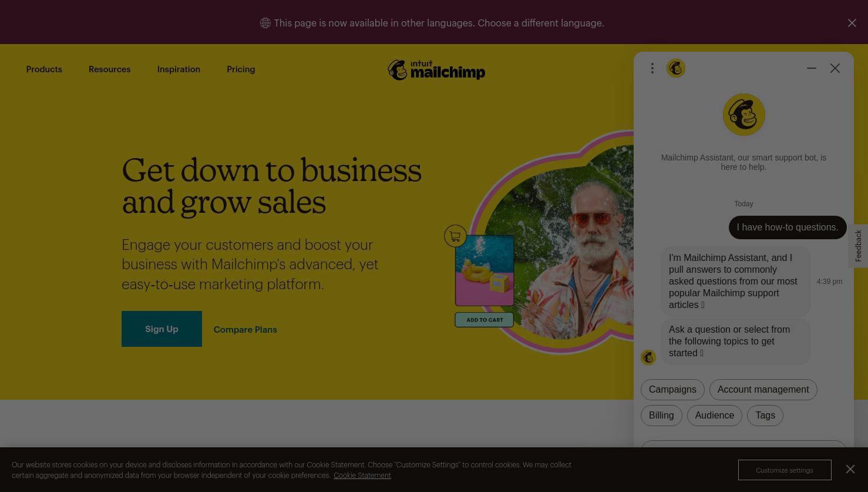Image resolution: width=868 pixels, height=492 pixels.
Task: Go to the Pricing page
Action: 241,69
